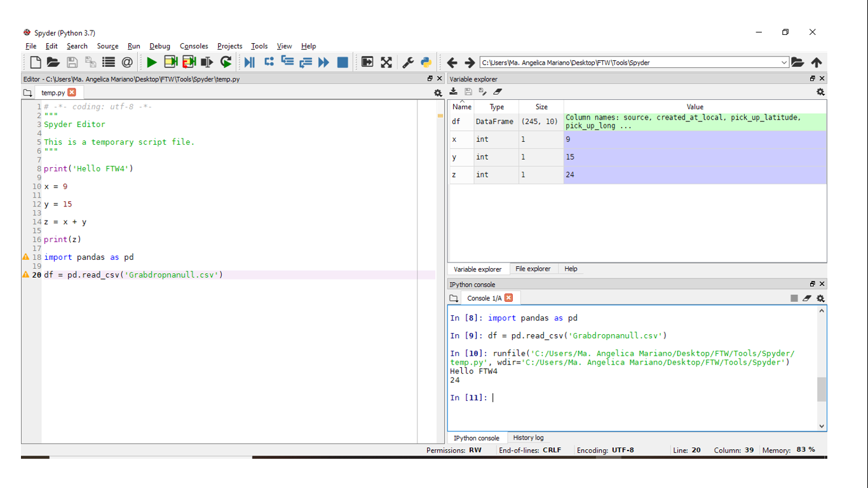Switch to the File explorer tab
Screen dimensions: 868x488
click(x=532, y=269)
